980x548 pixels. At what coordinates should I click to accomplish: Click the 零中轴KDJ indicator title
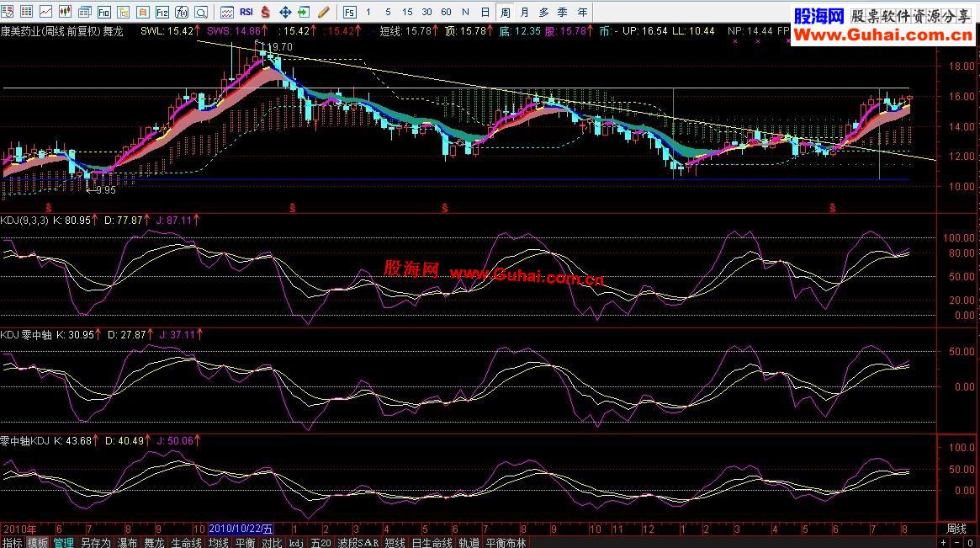(24, 441)
